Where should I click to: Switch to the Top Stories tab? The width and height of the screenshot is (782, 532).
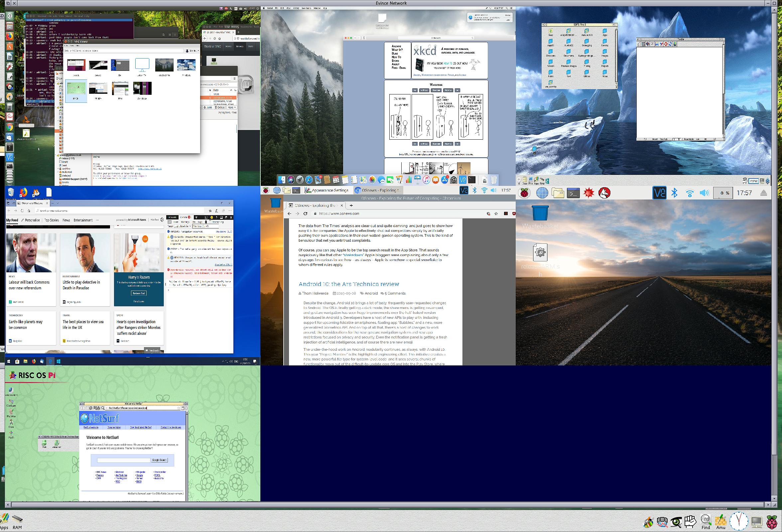52,220
